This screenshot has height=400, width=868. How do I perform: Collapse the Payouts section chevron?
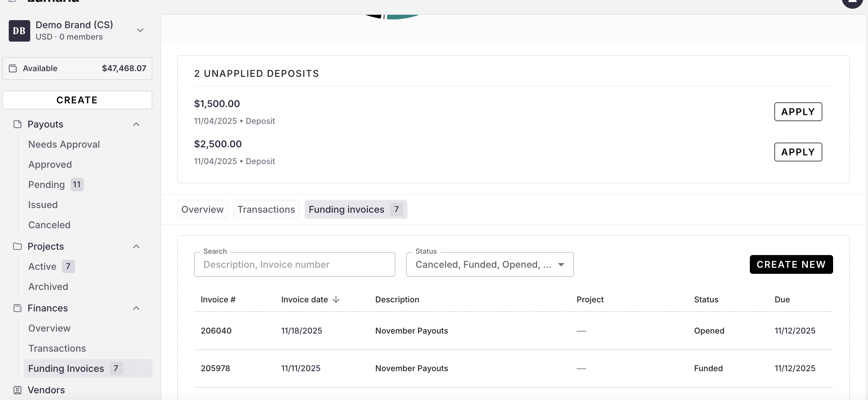click(136, 124)
